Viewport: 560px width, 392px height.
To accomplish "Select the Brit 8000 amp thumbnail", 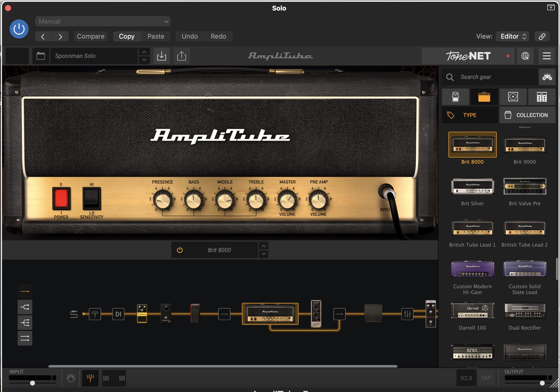I will pos(472,145).
